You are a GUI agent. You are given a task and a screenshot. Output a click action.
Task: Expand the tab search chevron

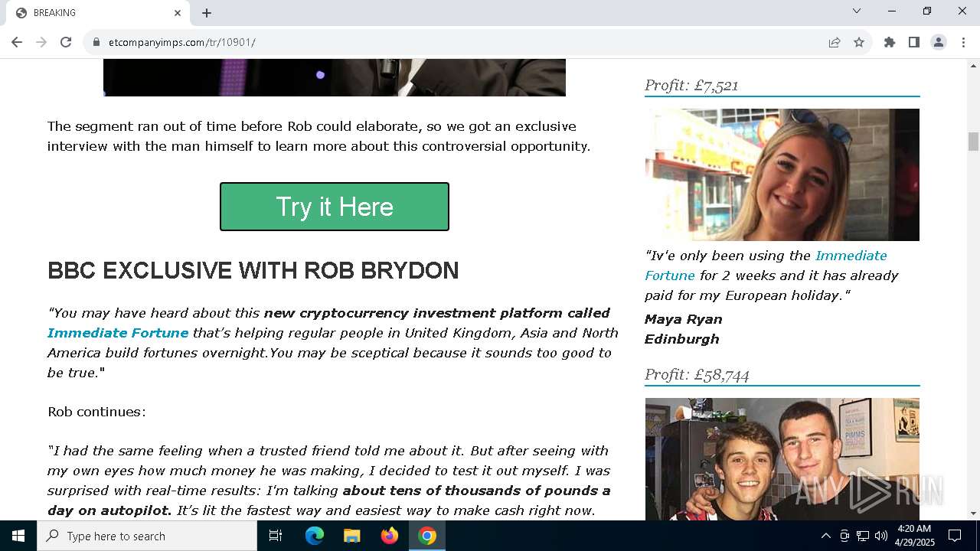857,11
